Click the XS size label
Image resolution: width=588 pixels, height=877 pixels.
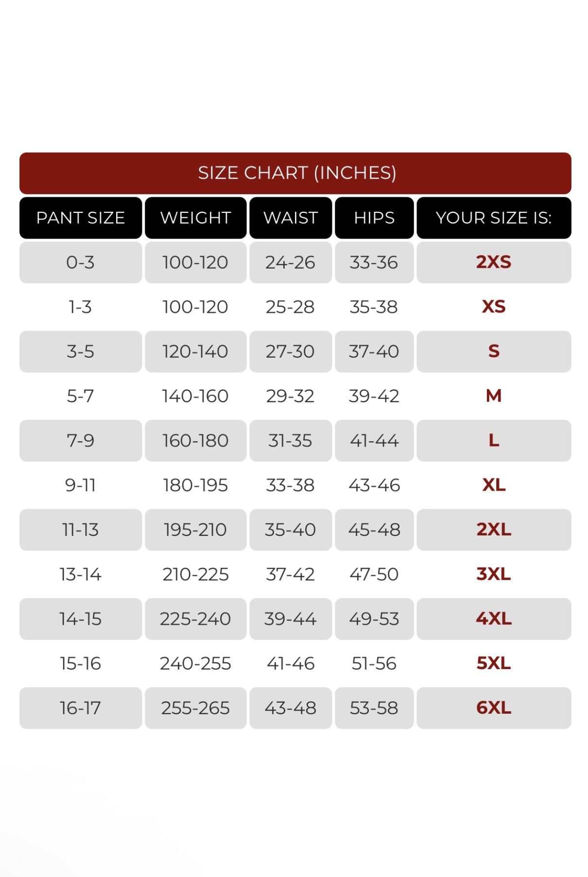494,307
